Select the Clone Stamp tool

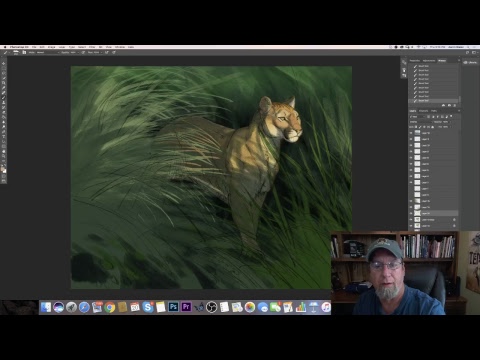pyautogui.click(x=4, y=102)
